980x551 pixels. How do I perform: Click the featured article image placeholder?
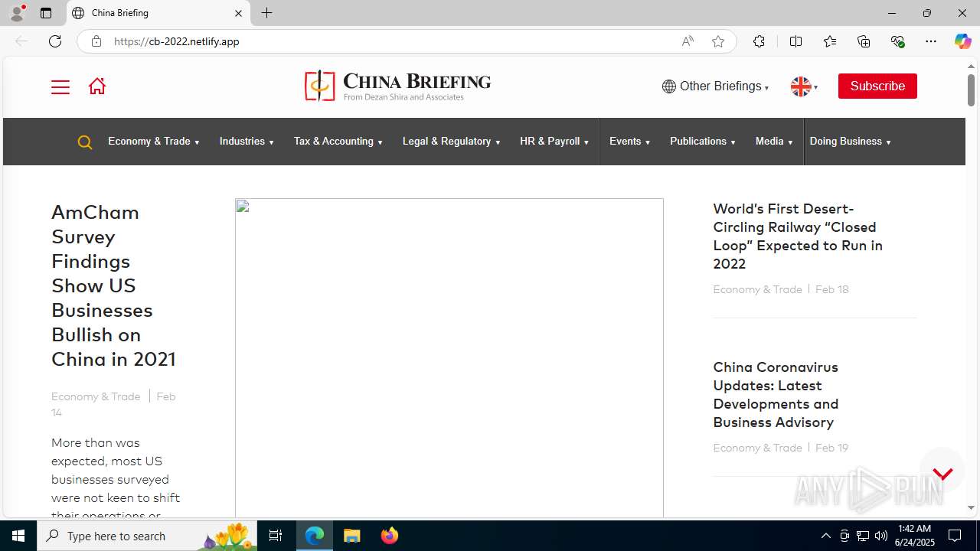point(449,358)
